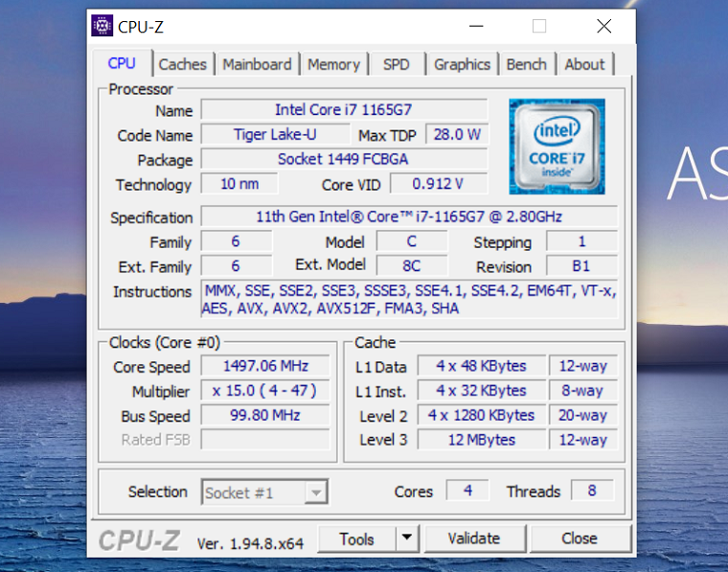The image size is (728, 572).
Task: Click the Revision value 'B1'
Action: (581, 265)
